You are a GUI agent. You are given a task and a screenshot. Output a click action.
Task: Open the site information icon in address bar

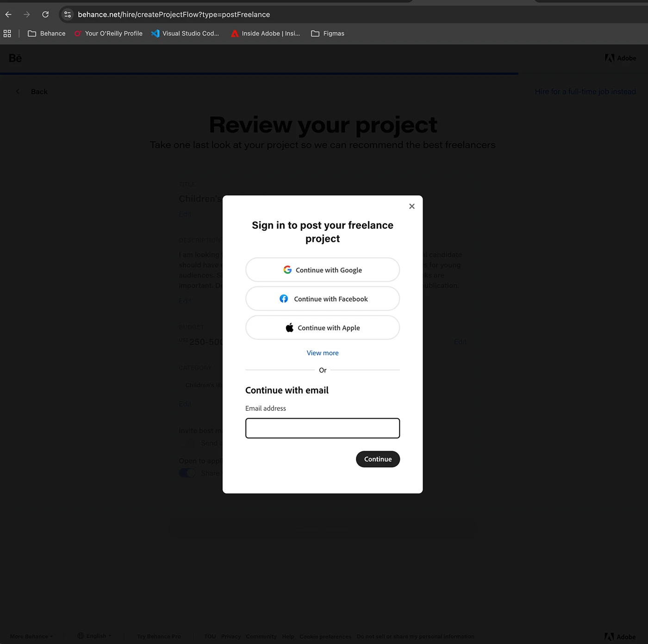click(68, 14)
